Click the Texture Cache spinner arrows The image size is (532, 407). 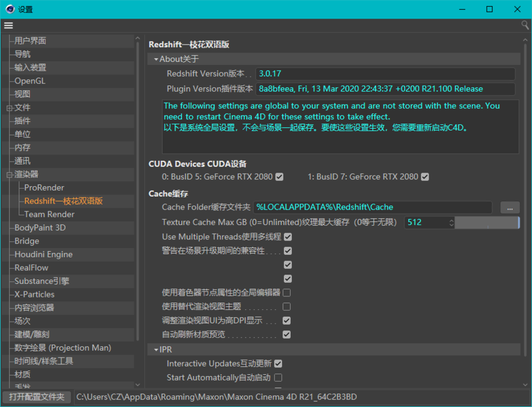click(x=451, y=223)
